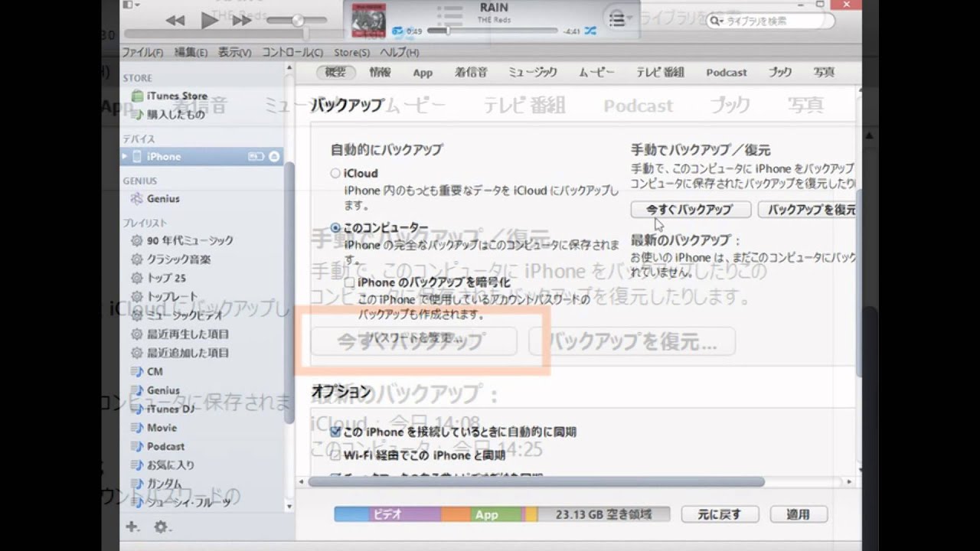Select the iCloud backup radio button
The width and height of the screenshot is (980, 551).
pos(335,174)
